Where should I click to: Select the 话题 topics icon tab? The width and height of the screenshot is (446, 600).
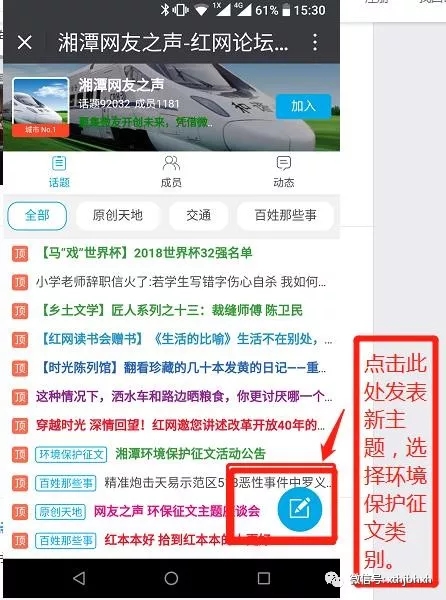59,171
